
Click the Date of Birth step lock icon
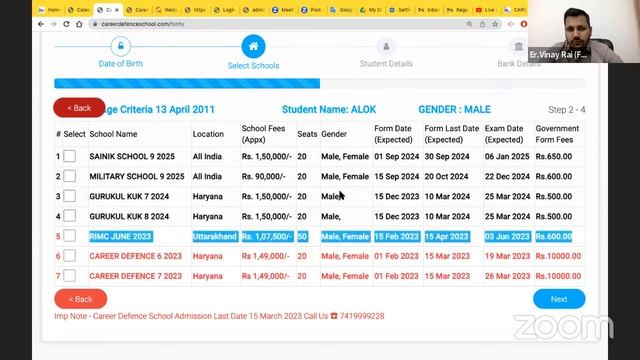tap(121, 46)
